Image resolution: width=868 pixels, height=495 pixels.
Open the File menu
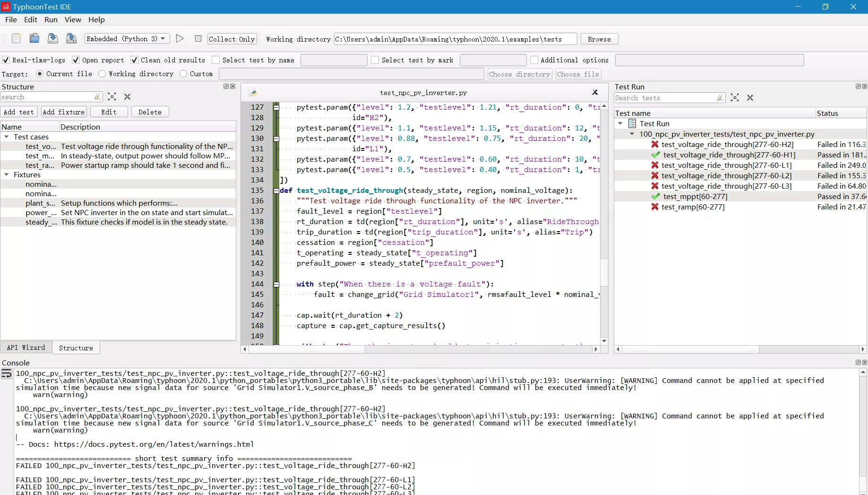tap(11, 19)
